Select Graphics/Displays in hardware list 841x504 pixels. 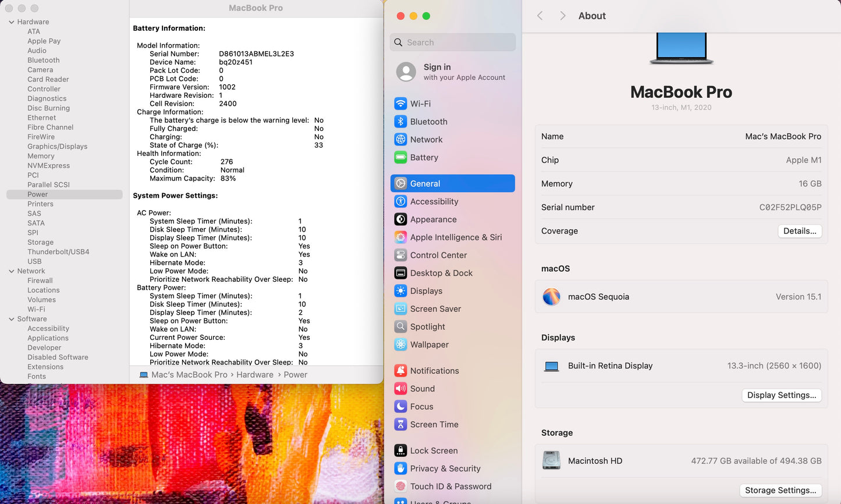57,147
